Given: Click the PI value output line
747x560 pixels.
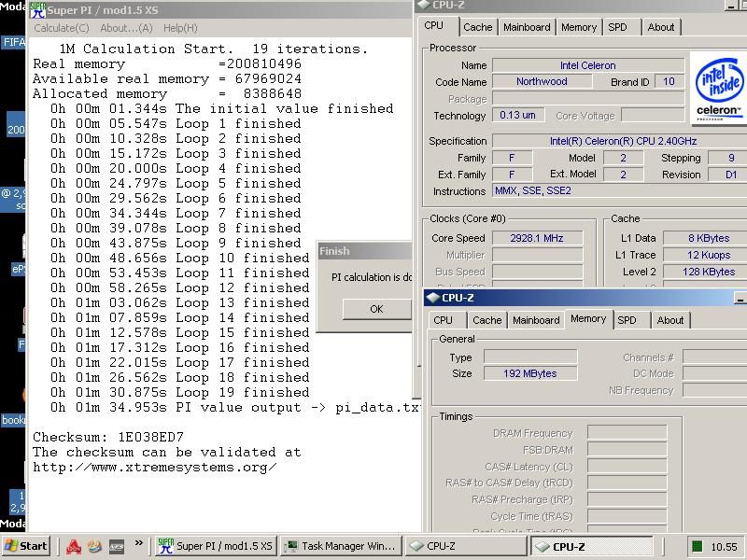Looking at the screenshot, I should pos(234,407).
